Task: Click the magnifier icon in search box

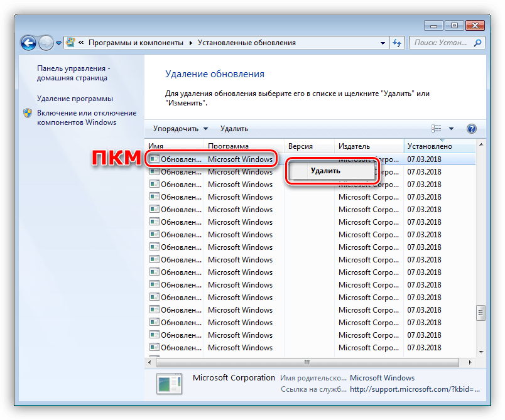Action: [x=477, y=43]
